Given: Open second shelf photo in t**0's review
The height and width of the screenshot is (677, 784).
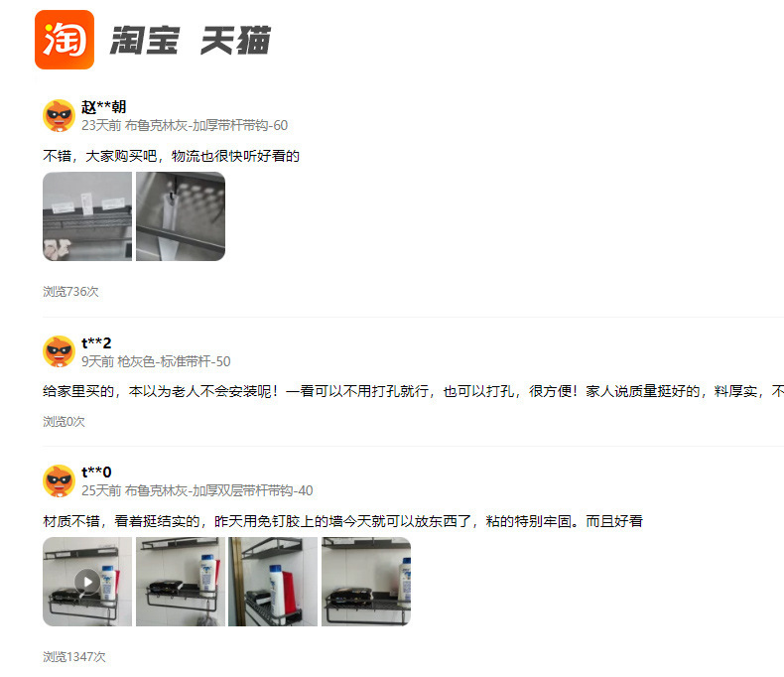Looking at the screenshot, I should point(181,582).
